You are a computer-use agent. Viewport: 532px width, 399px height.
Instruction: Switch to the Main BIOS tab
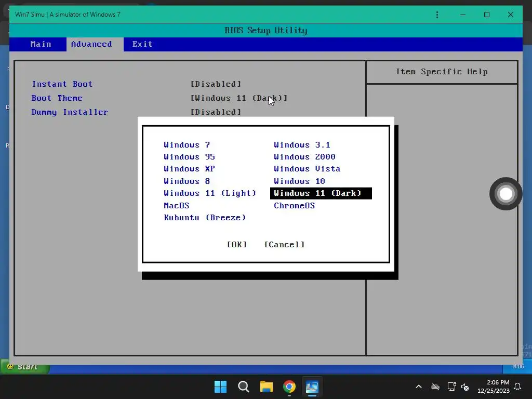click(41, 44)
